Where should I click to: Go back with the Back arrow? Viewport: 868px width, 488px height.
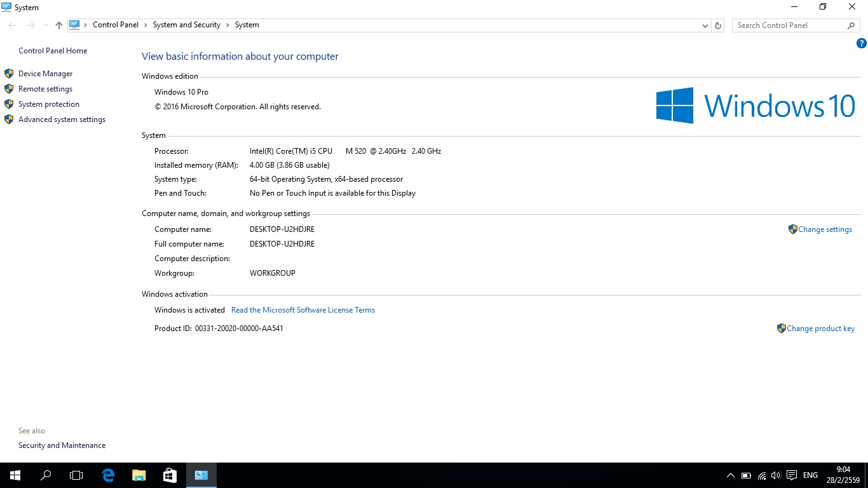(13, 25)
